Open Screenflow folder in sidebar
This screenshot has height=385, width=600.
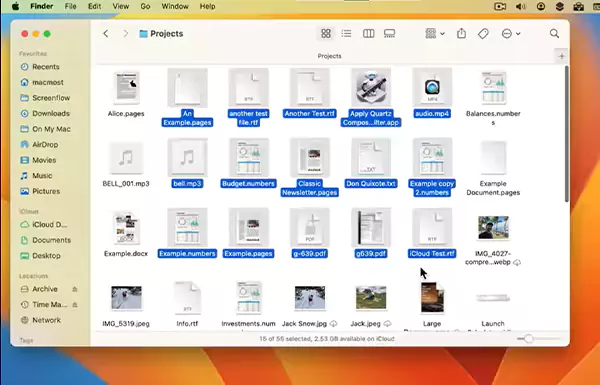pos(51,98)
